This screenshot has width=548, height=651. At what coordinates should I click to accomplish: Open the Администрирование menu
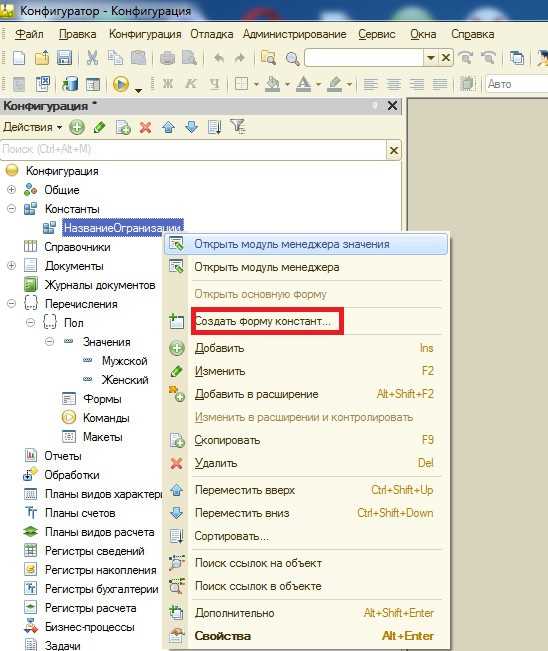(294, 34)
